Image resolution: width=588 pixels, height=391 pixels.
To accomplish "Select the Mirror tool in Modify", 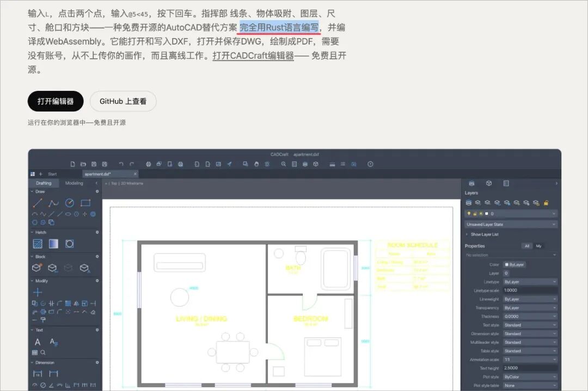I will (x=76, y=303).
